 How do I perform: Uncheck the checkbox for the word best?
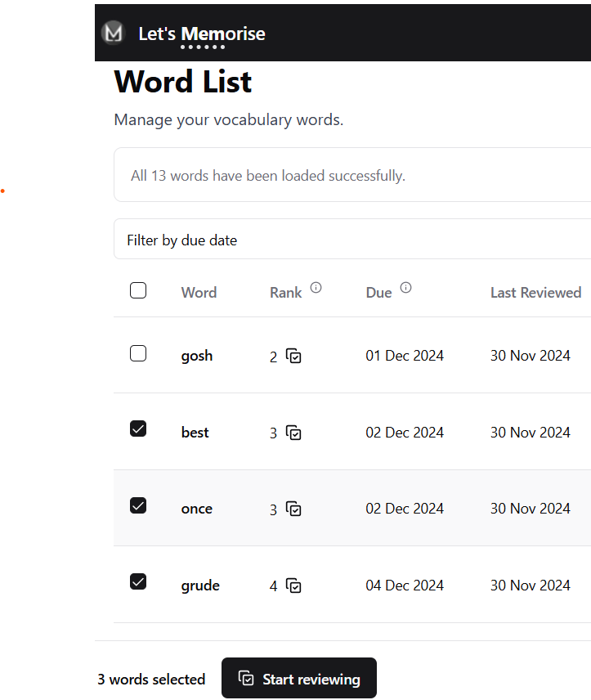pos(138,429)
